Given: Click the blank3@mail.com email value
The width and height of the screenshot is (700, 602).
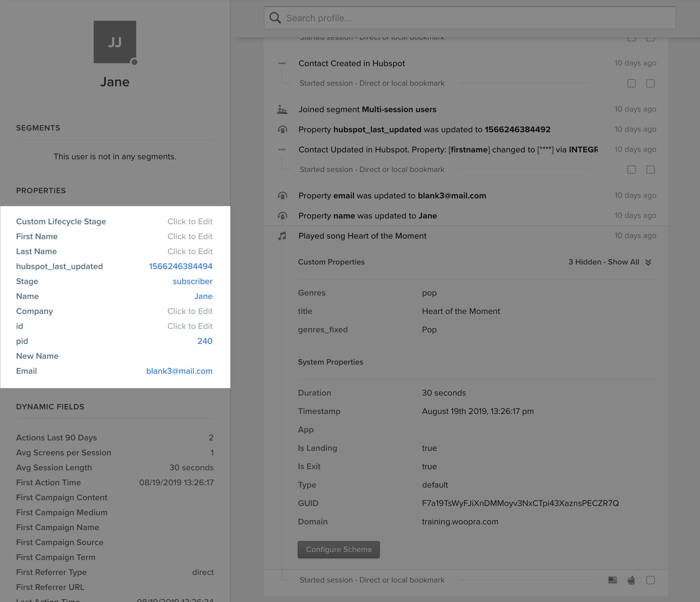Looking at the screenshot, I should pyautogui.click(x=179, y=371).
